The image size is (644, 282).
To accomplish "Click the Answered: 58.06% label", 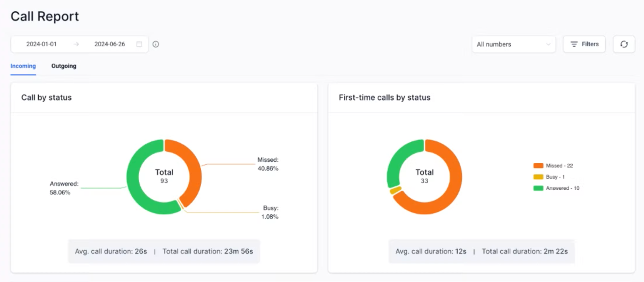I will (x=64, y=188).
